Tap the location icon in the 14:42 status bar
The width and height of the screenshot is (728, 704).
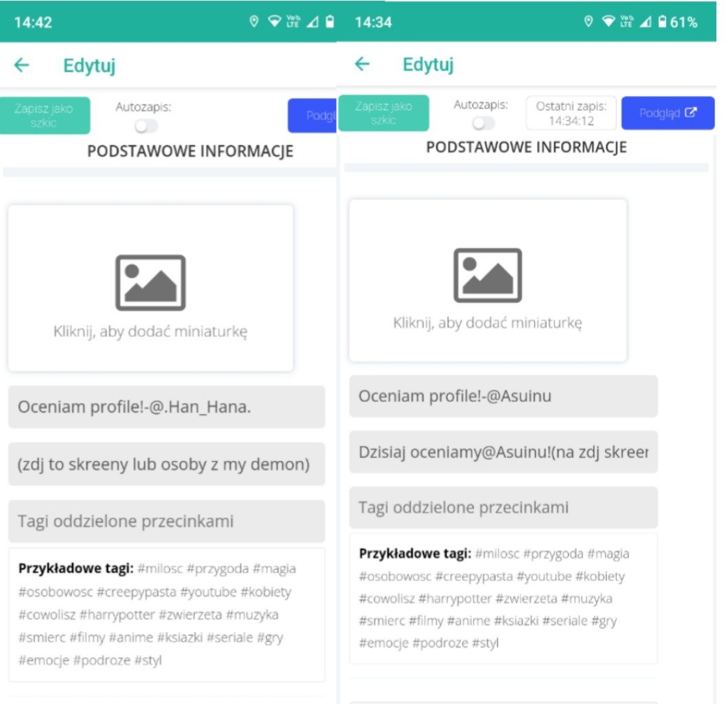click(253, 21)
